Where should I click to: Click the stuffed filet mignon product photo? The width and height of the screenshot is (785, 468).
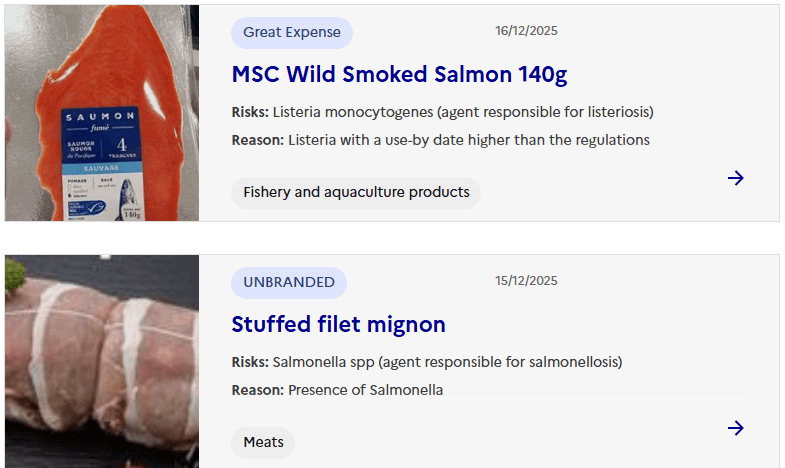point(102,370)
